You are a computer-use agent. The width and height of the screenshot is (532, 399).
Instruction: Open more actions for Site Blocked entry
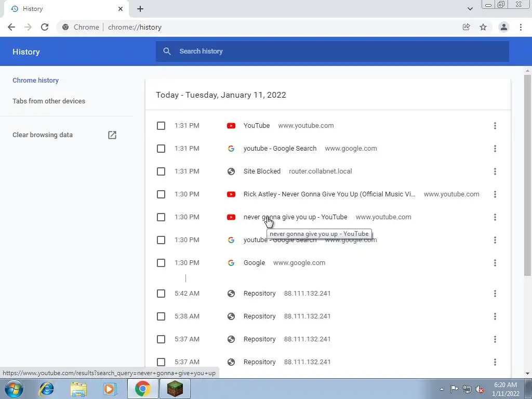pos(495,171)
